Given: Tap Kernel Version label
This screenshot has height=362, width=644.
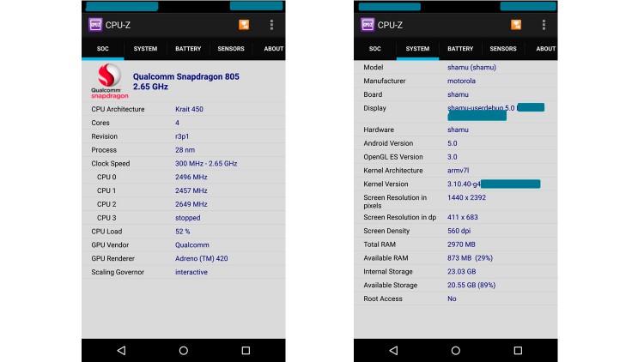Looking at the screenshot, I should tap(386, 184).
